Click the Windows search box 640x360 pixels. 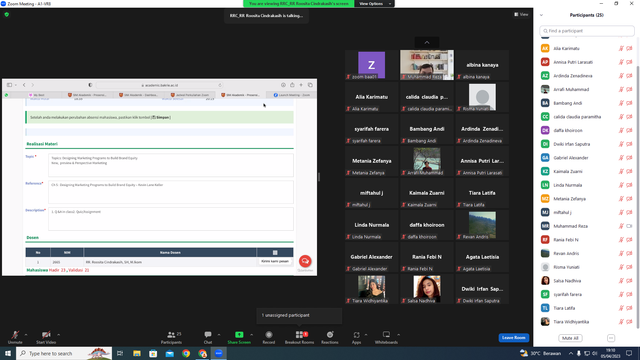coord(64,353)
